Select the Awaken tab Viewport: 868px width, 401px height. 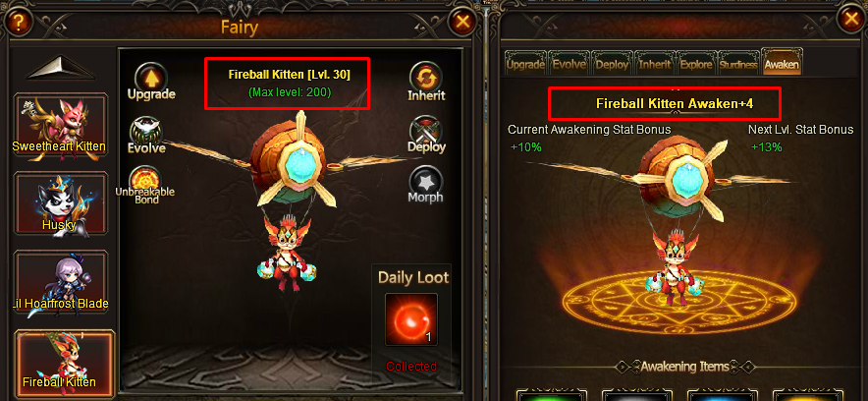(782, 63)
